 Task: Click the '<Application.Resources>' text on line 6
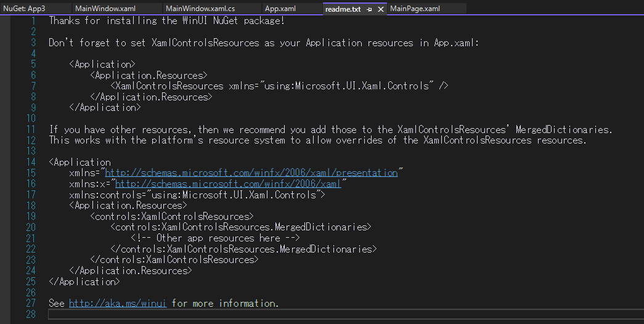pyautogui.click(x=149, y=75)
